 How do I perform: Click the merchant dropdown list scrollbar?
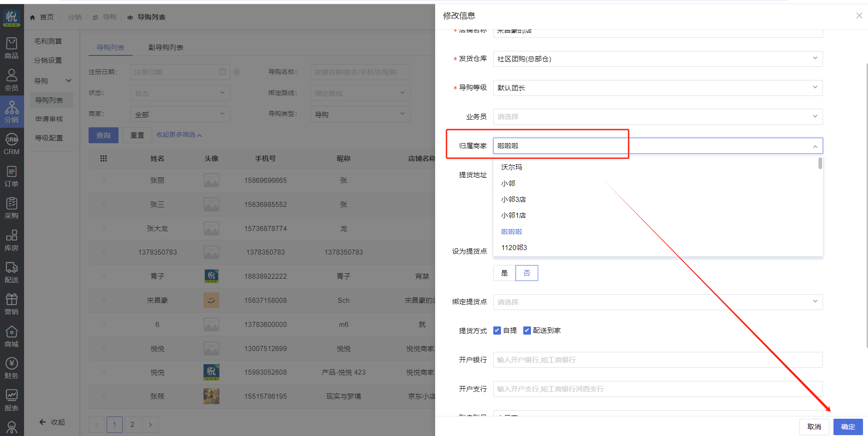pyautogui.click(x=820, y=163)
